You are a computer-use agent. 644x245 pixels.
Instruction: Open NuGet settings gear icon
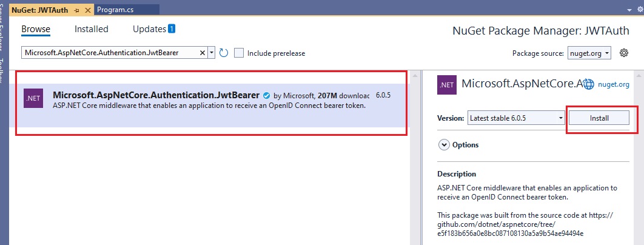pyautogui.click(x=624, y=53)
